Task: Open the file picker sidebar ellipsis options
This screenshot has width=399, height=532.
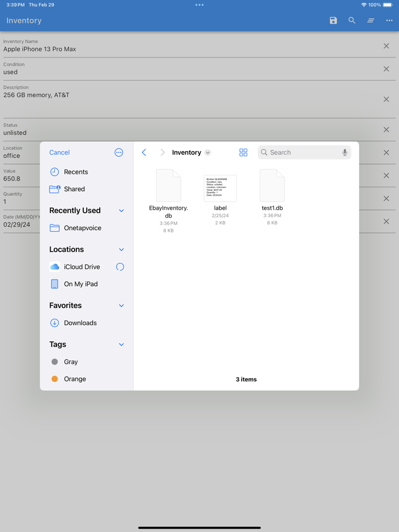Action: [119, 152]
